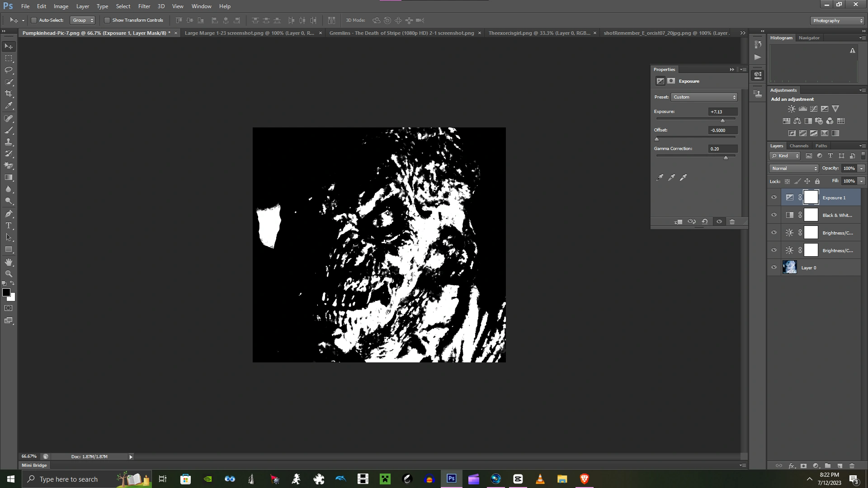The image size is (868, 488).
Task: Enable the Auto-Select checkbox
Action: (x=34, y=20)
